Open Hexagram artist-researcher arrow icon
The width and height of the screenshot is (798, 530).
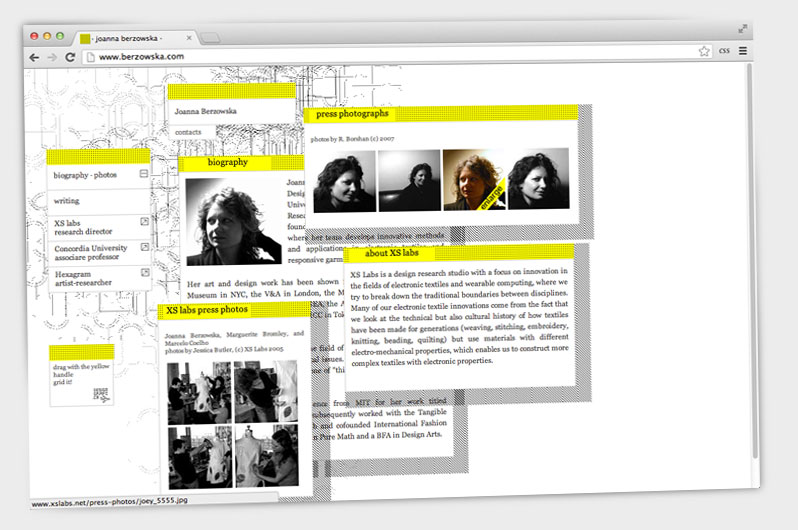coord(144,272)
